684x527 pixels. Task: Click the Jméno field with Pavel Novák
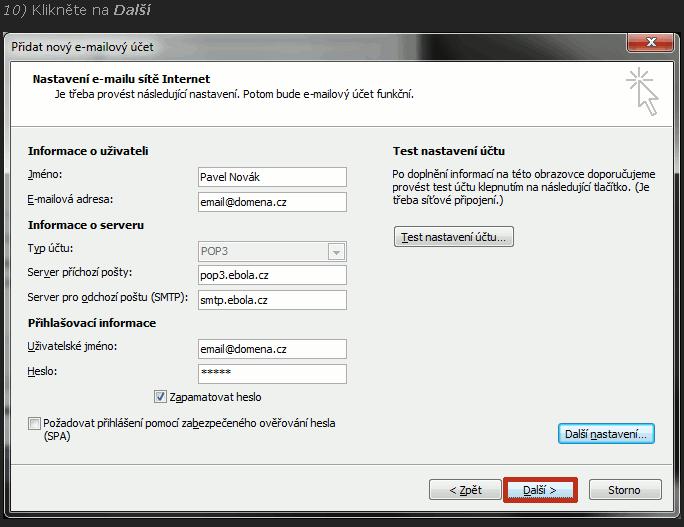[272, 177]
